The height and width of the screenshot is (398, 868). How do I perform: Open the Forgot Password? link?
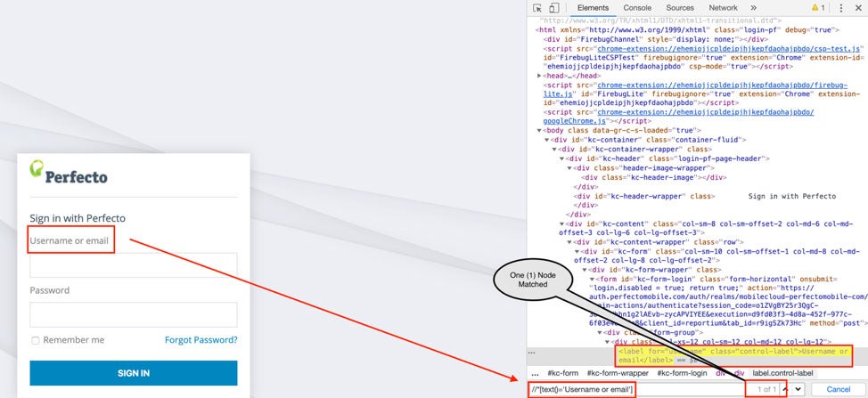point(201,340)
